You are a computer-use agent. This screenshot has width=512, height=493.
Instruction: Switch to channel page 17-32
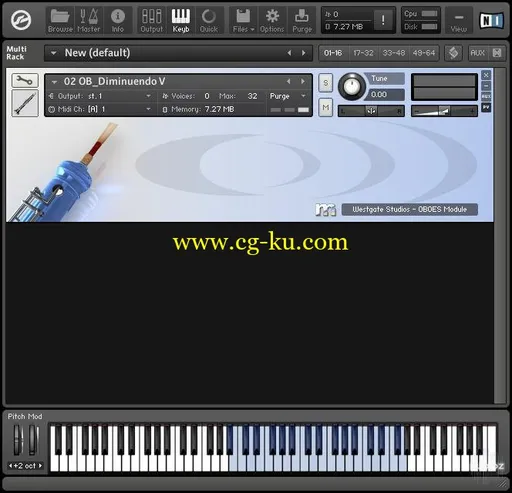[363, 53]
